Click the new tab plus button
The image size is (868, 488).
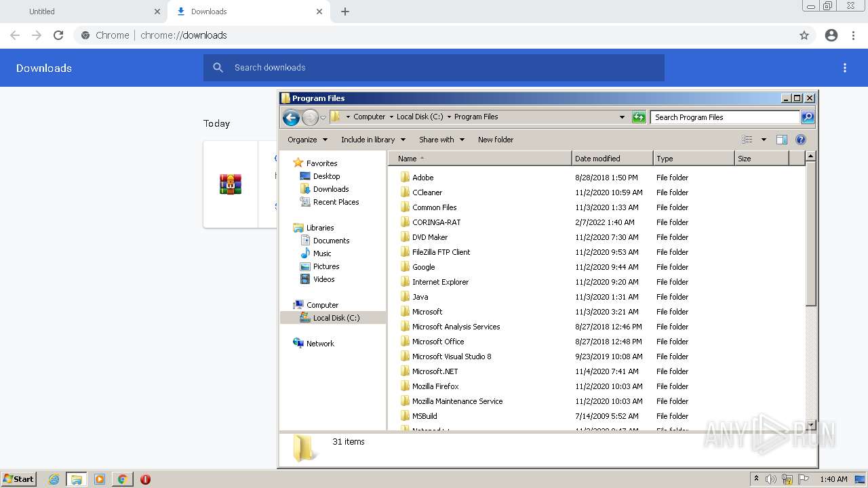pos(345,12)
